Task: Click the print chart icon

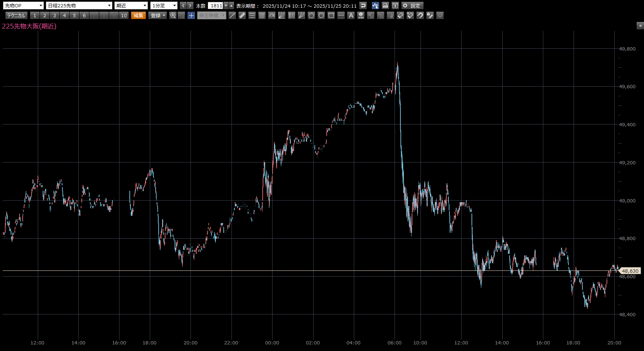Action: 385,5
